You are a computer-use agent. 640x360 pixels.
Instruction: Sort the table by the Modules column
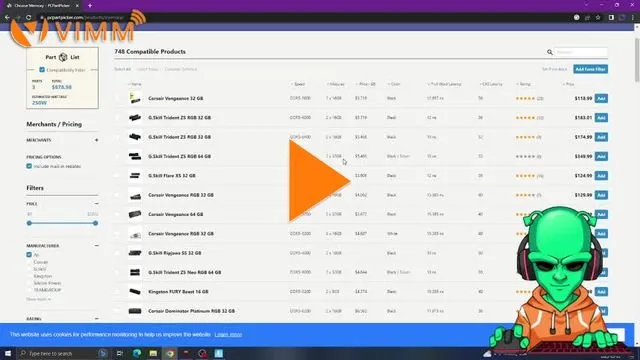[x=336, y=84]
